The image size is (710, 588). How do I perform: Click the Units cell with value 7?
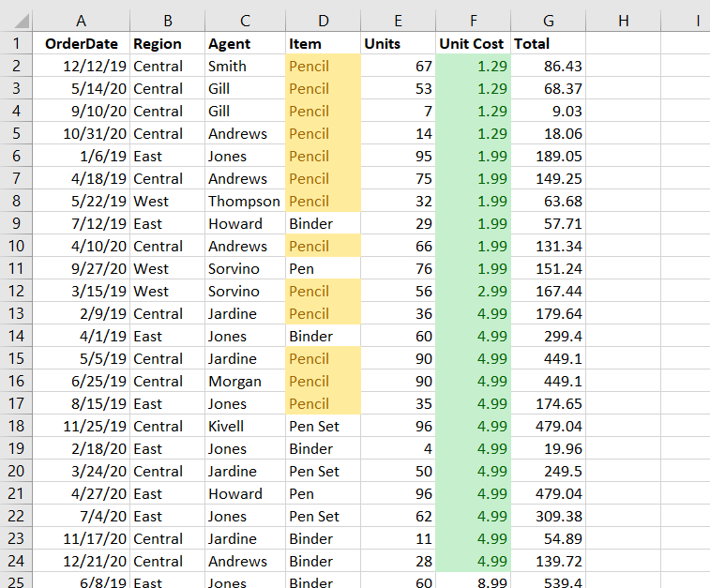[398, 111]
